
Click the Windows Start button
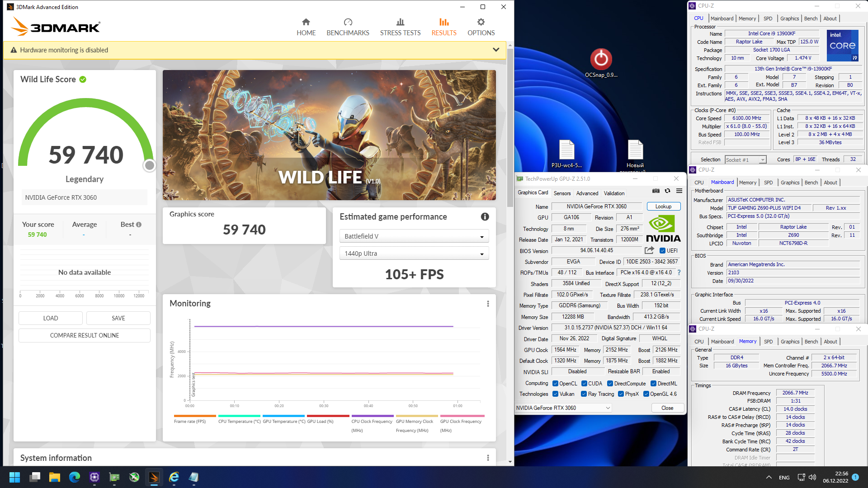(14, 477)
